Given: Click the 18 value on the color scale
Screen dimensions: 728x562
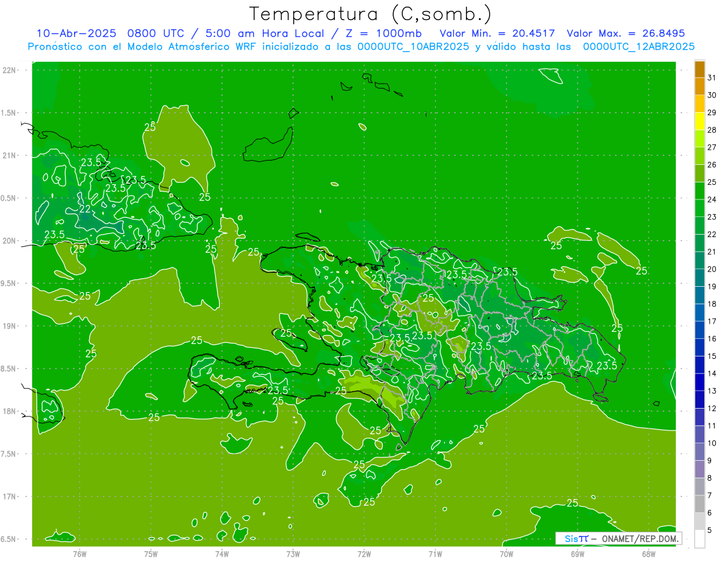Looking at the screenshot, I should [712, 304].
